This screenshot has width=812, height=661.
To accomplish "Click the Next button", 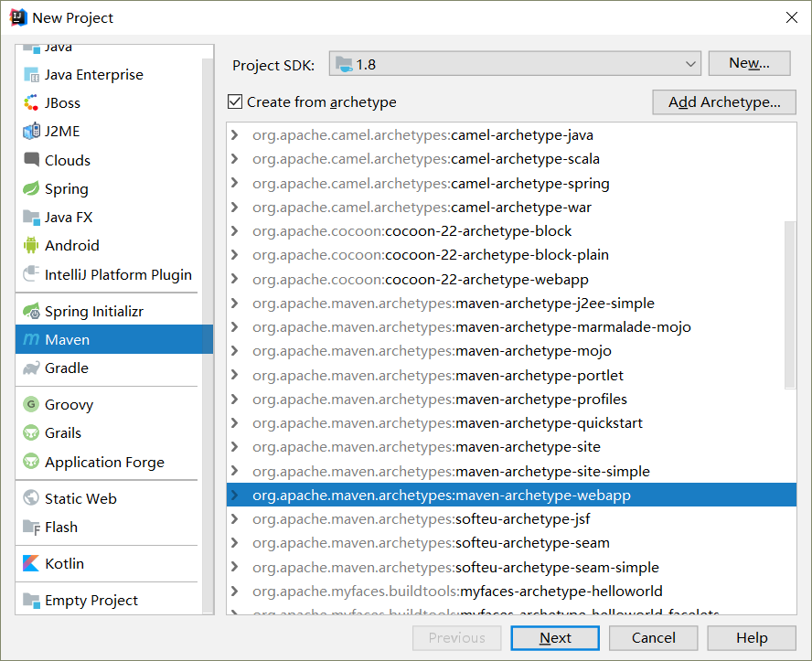I will [555, 637].
